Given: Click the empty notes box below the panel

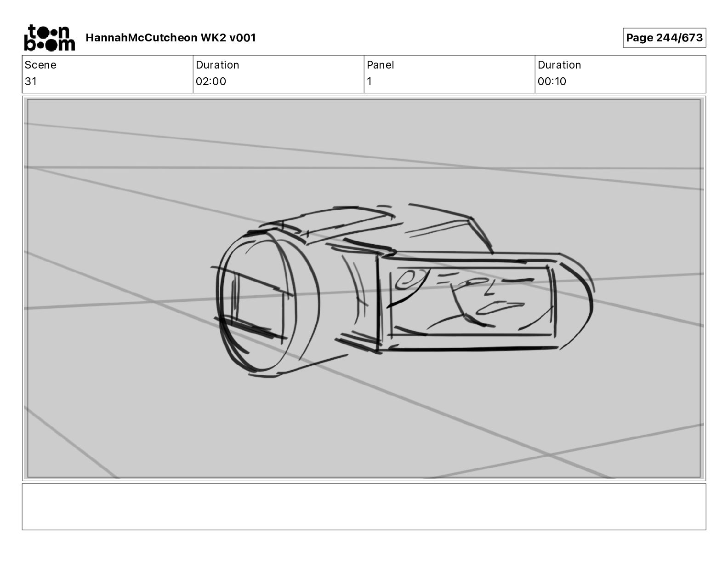Looking at the screenshot, I should [x=364, y=506].
